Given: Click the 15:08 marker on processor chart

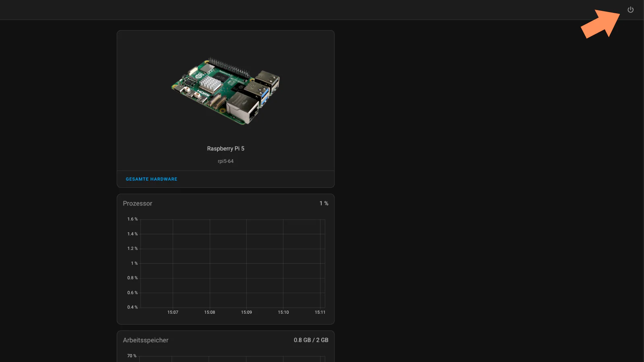Looking at the screenshot, I should pos(210,312).
